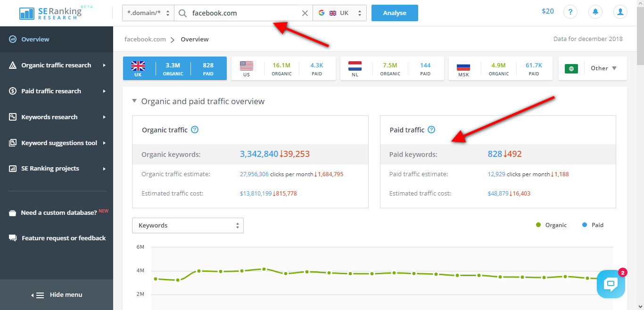Click Organic traffic help question icon
This screenshot has width=644, height=310.
click(x=195, y=130)
